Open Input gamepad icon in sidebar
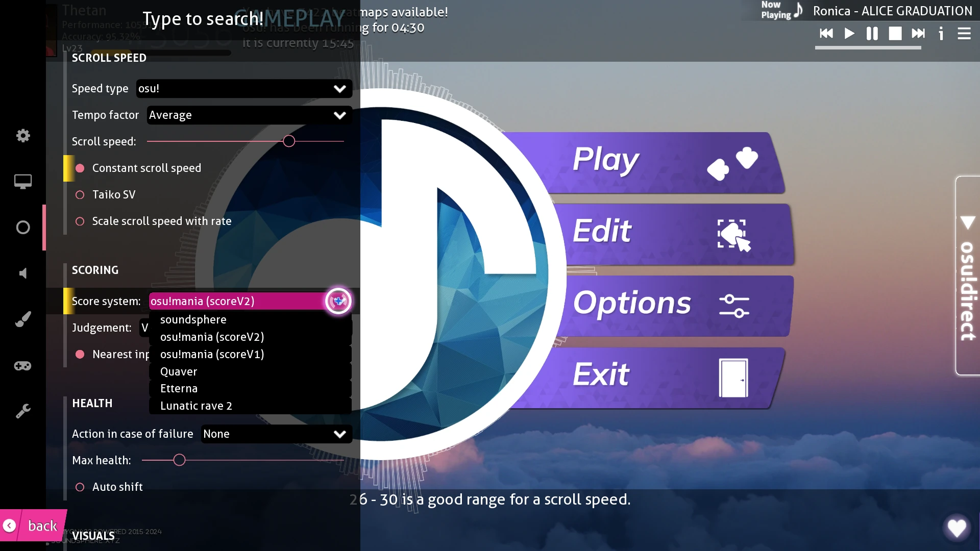The height and width of the screenshot is (551, 980). [x=23, y=366]
